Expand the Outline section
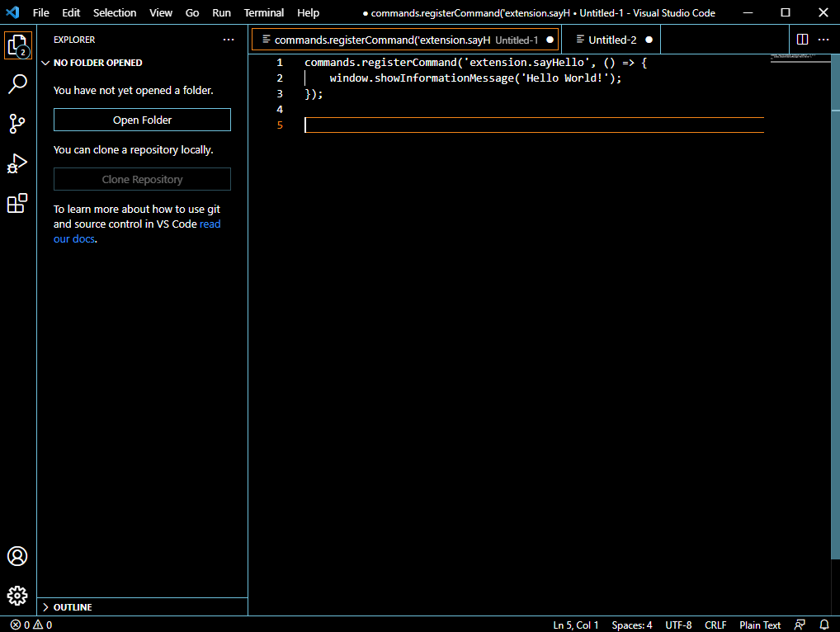Viewport: 840px width, 632px height. [x=46, y=607]
